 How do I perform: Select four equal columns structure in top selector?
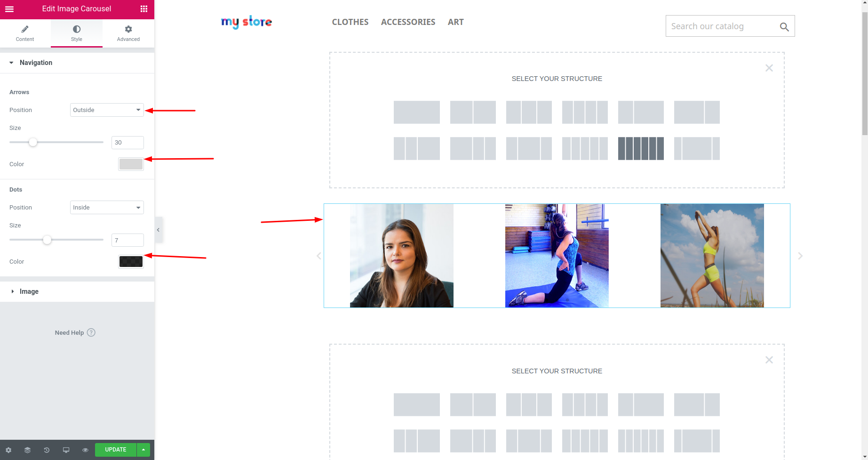click(585, 112)
